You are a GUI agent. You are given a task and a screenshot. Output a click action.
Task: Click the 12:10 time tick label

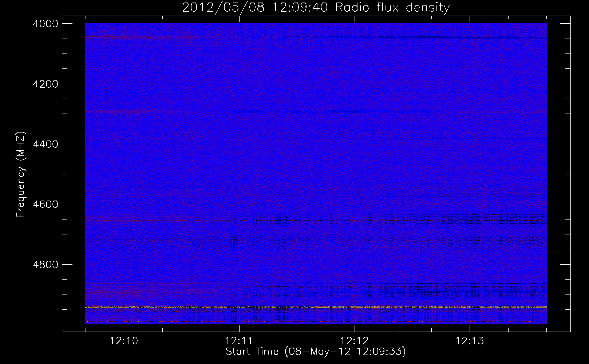(x=124, y=341)
